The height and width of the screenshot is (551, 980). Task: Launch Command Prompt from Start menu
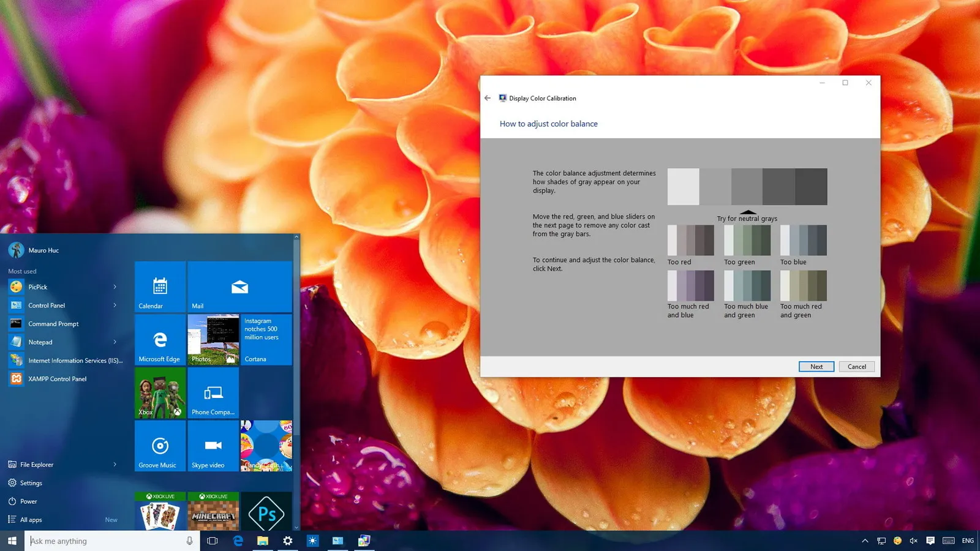click(55, 323)
